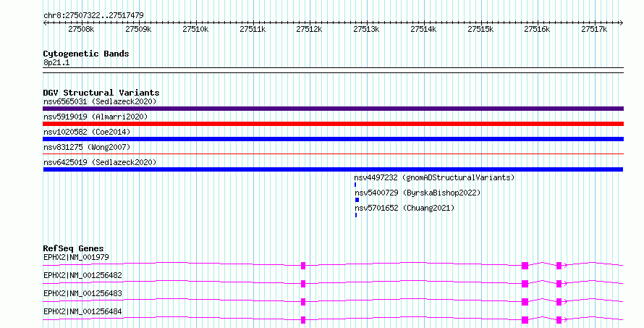Click NM_001979 exon near 27512k
The width and height of the screenshot is (644, 328).
[303, 266]
